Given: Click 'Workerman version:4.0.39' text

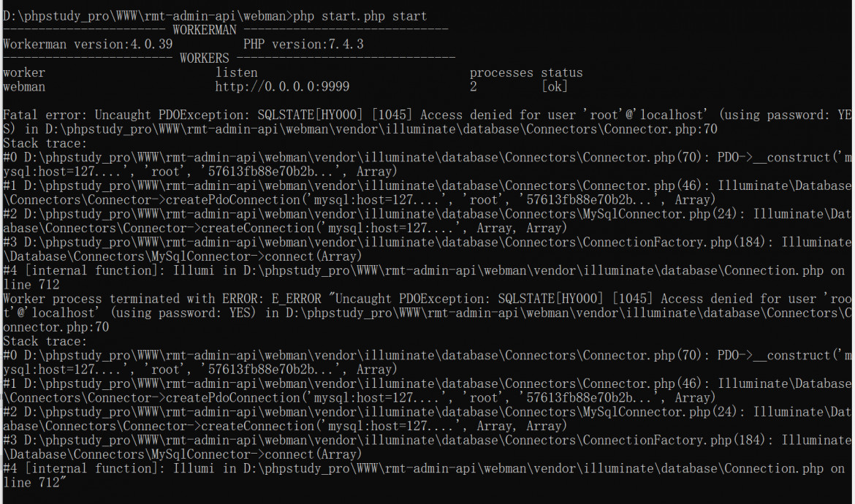Looking at the screenshot, I should pyautogui.click(x=88, y=45).
